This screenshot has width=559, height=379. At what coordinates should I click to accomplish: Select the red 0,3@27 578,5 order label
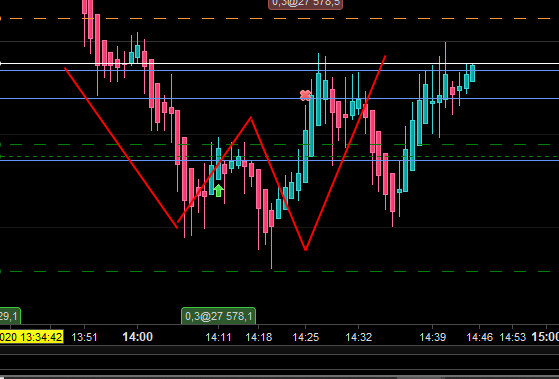[x=305, y=4]
